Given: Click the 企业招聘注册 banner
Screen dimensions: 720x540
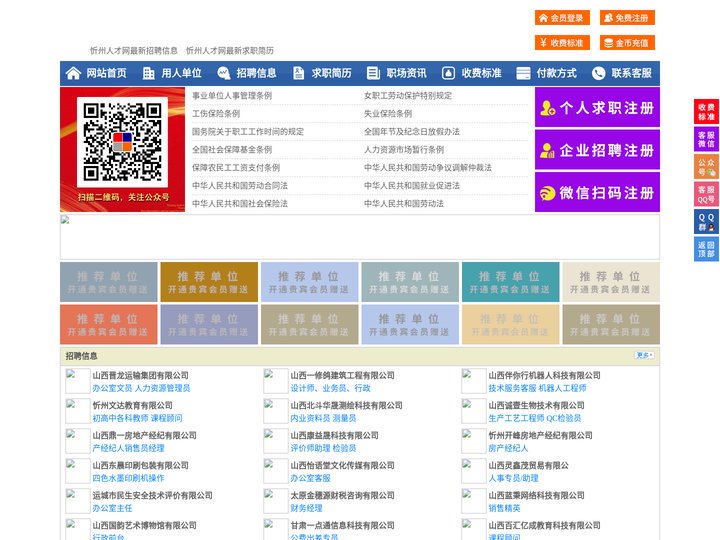Looking at the screenshot, I should (597, 150).
